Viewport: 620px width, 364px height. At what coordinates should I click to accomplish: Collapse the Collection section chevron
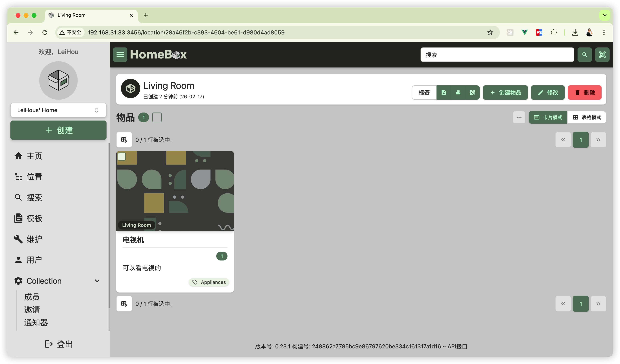click(x=97, y=281)
